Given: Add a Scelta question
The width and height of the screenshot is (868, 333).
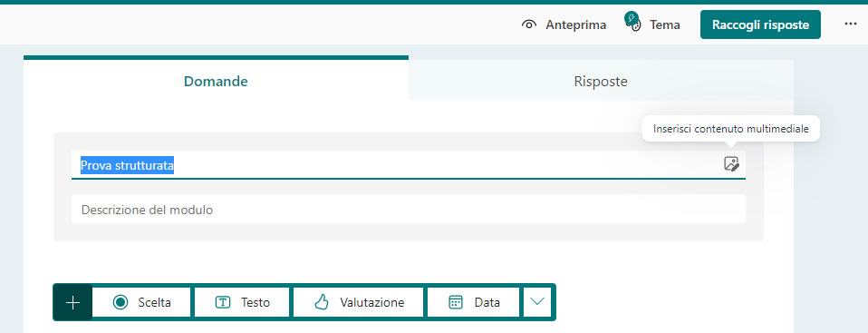Looking at the screenshot, I should coord(141,302).
